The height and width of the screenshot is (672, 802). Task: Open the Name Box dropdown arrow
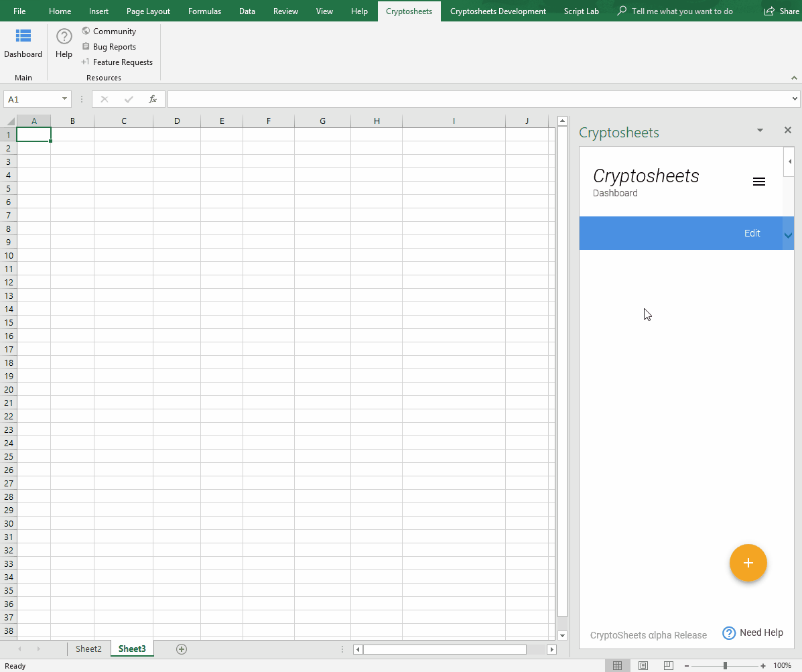point(64,98)
